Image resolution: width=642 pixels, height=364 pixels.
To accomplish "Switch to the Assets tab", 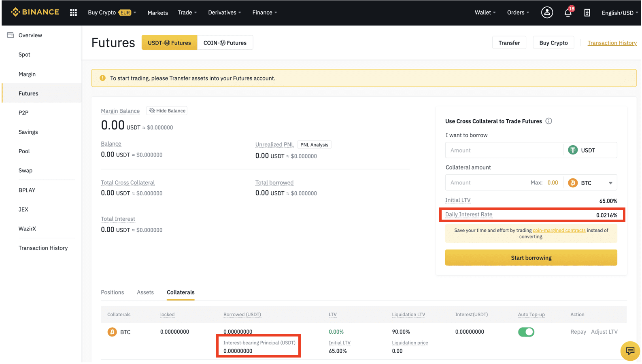I will (x=145, y=292).
